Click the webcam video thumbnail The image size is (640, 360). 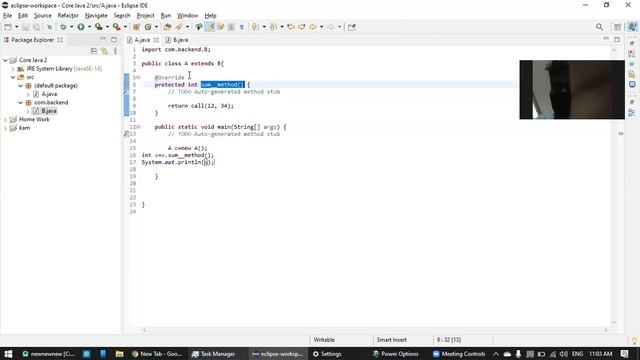click(572, 89)
